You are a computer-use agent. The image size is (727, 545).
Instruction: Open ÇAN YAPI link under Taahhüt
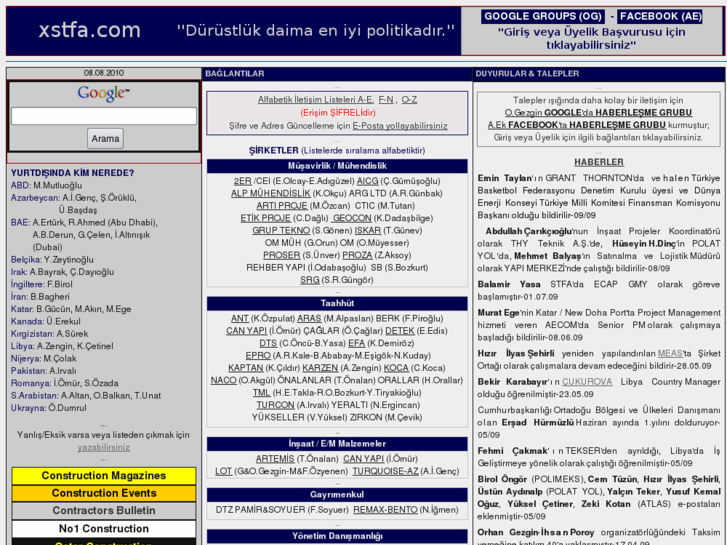tap(246, 331)
